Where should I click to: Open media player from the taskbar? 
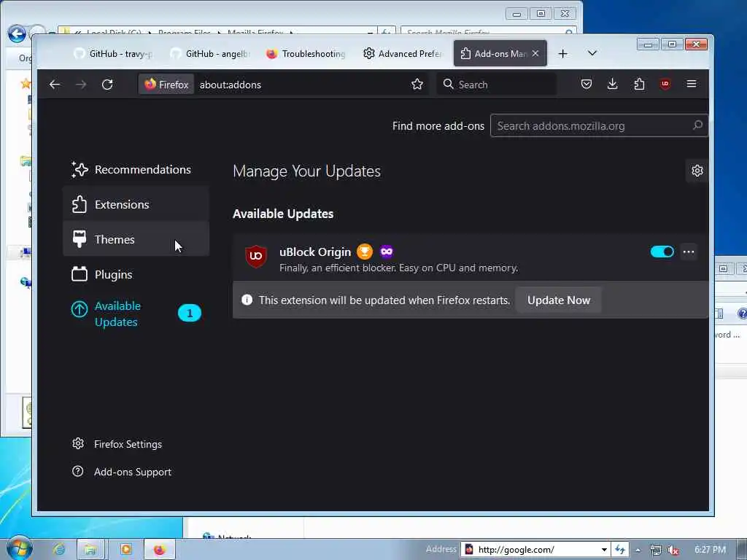[x=125, y=550]
